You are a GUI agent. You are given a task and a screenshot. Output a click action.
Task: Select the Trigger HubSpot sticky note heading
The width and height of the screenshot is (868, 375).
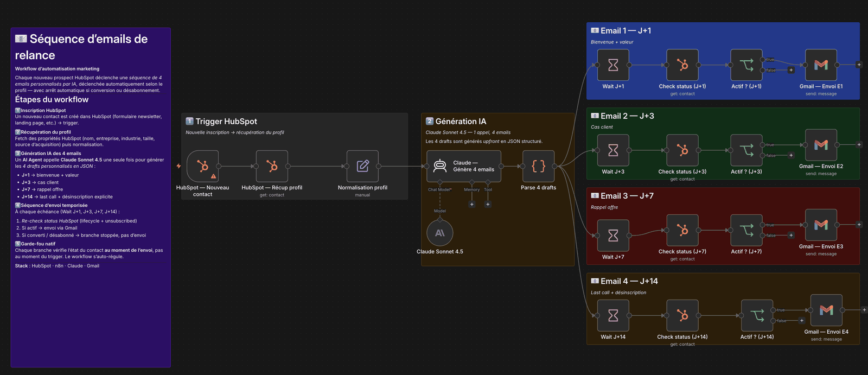pos(221,122)
